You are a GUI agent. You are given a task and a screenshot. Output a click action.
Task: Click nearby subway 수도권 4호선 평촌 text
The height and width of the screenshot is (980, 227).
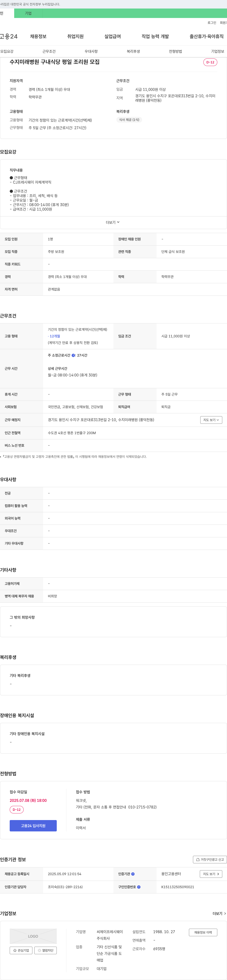72,433
